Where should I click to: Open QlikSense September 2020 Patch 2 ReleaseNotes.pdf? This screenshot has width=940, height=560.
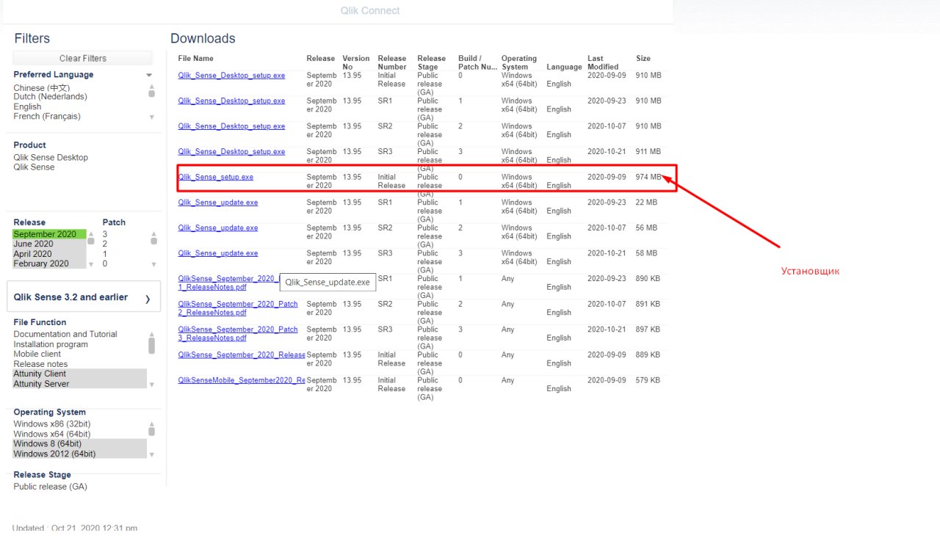[238, 308]
